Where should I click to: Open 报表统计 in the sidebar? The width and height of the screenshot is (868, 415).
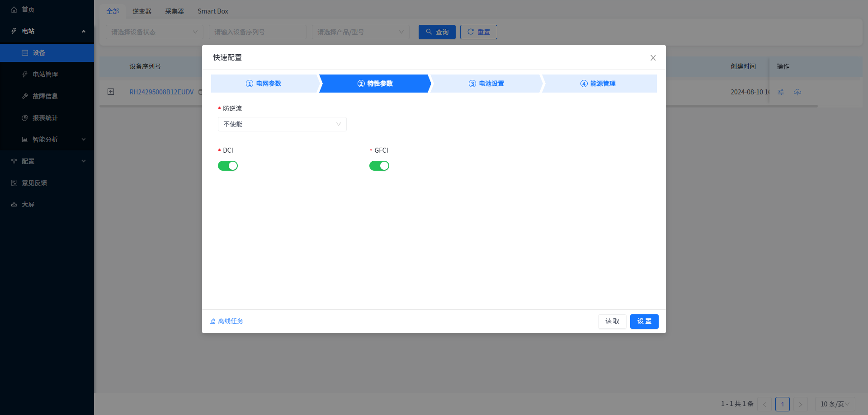pyautogui.click(x=45, y=118)
